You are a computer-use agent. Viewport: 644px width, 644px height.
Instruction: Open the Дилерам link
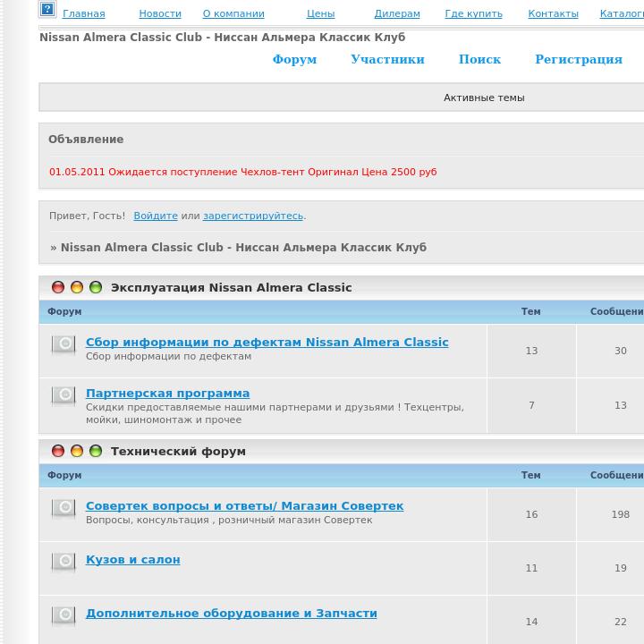point(397,13)
